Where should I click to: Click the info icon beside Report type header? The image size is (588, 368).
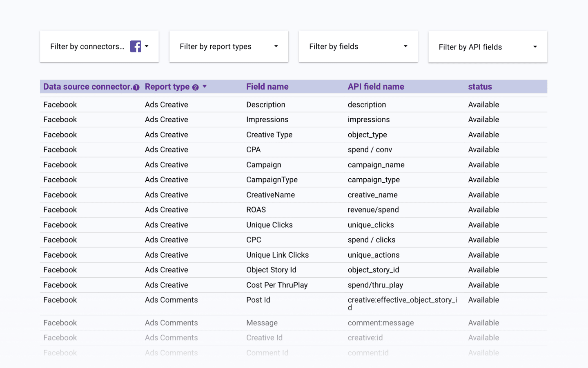coord(196,87)
